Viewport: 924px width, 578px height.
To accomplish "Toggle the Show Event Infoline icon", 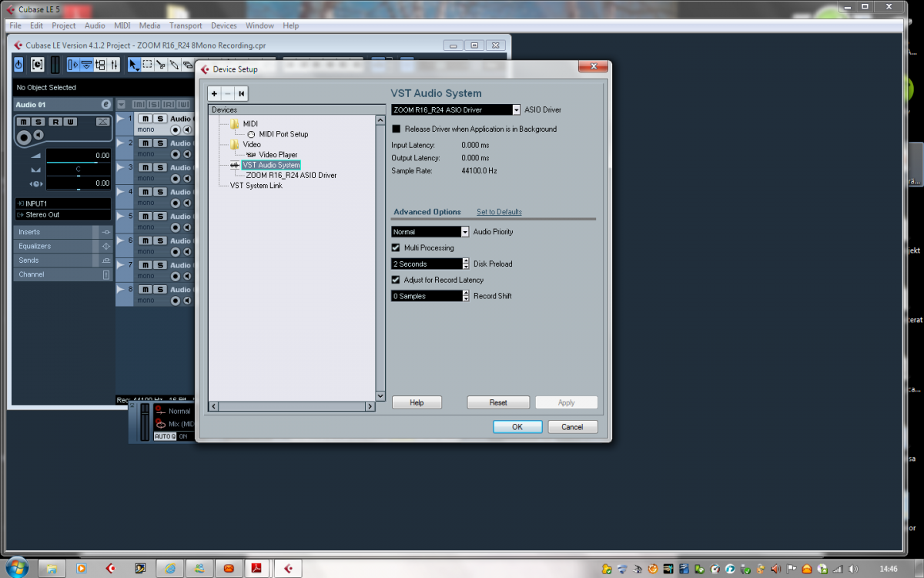I will tap(86, 65).
